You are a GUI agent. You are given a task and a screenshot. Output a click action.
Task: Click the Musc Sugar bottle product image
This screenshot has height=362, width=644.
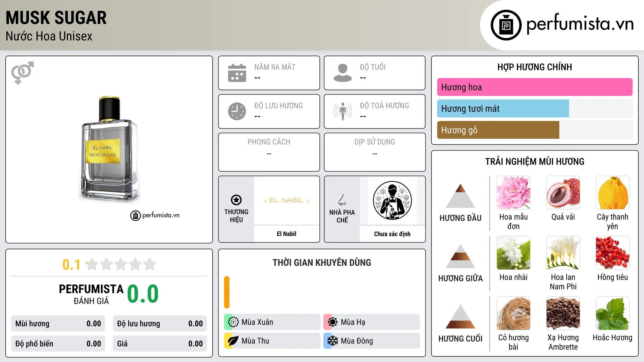coord(109,149)
